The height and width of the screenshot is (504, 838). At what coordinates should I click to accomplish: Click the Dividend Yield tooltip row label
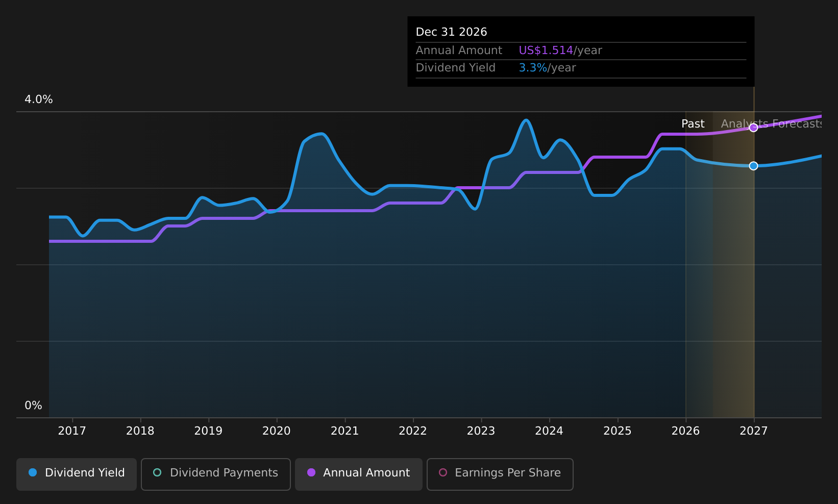(x=456, y=68)
